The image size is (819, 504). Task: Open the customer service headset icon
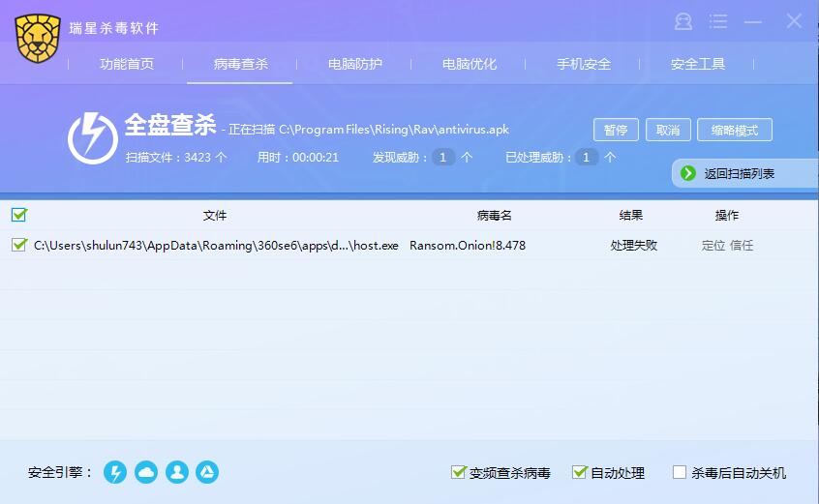point(683,21)
